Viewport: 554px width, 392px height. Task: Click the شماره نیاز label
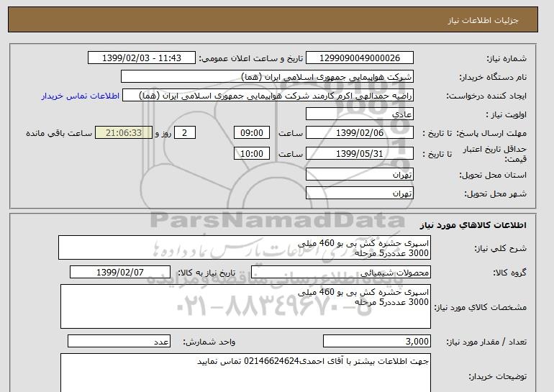[507, 58]
